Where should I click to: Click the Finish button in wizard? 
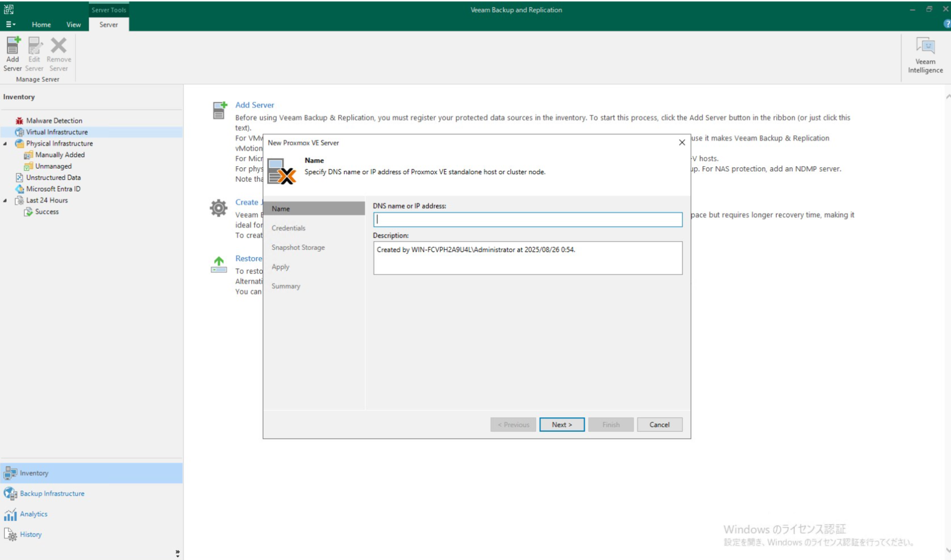(611, 424)
